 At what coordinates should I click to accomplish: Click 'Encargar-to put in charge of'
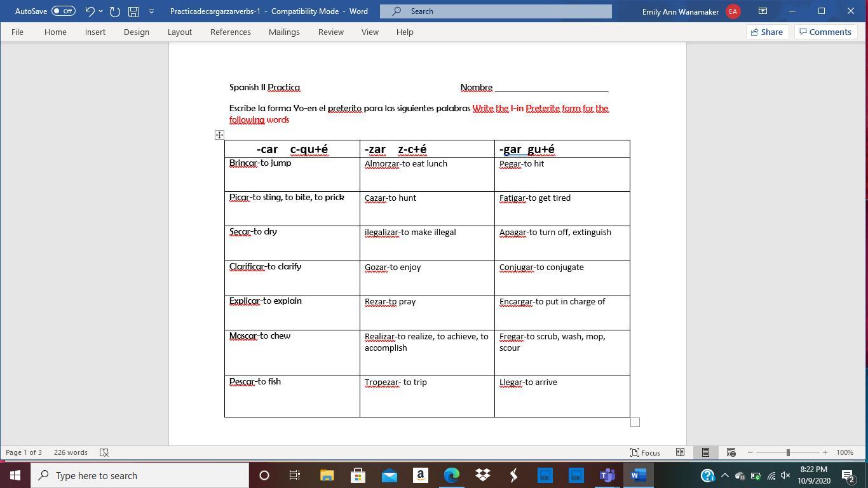pyautogui.click(x=552, y=302)
